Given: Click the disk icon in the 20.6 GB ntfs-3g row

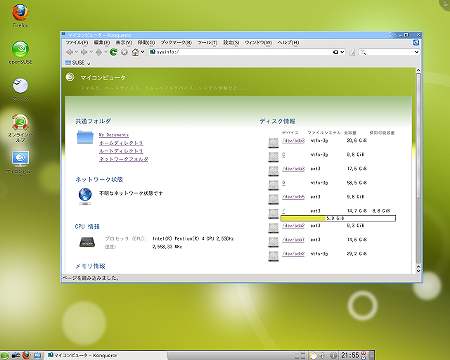Looking at the screenshot, I should tap(273, 142).
